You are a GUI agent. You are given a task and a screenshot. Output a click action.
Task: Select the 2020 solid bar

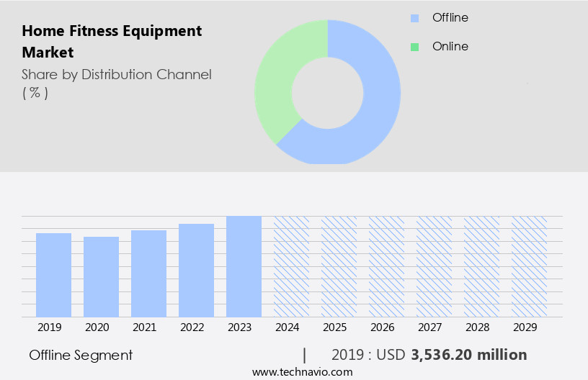pyautogui.click(x=101, y=277)
